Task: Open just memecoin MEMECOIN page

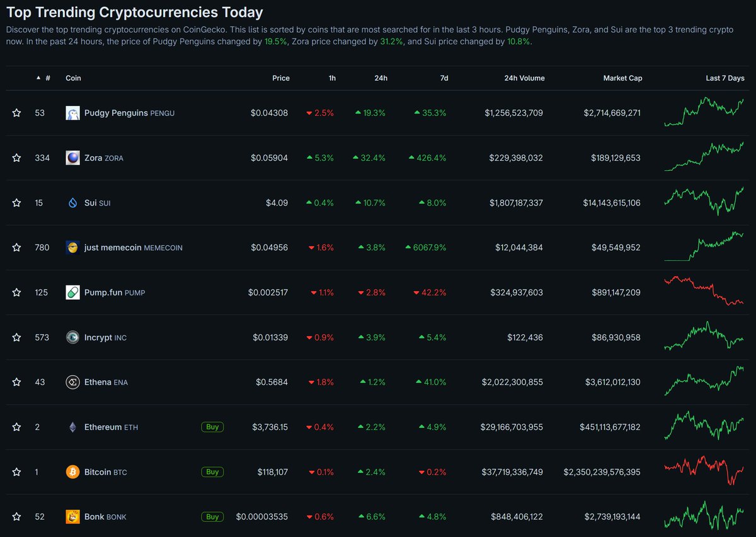Action: [x=133, y=248]
